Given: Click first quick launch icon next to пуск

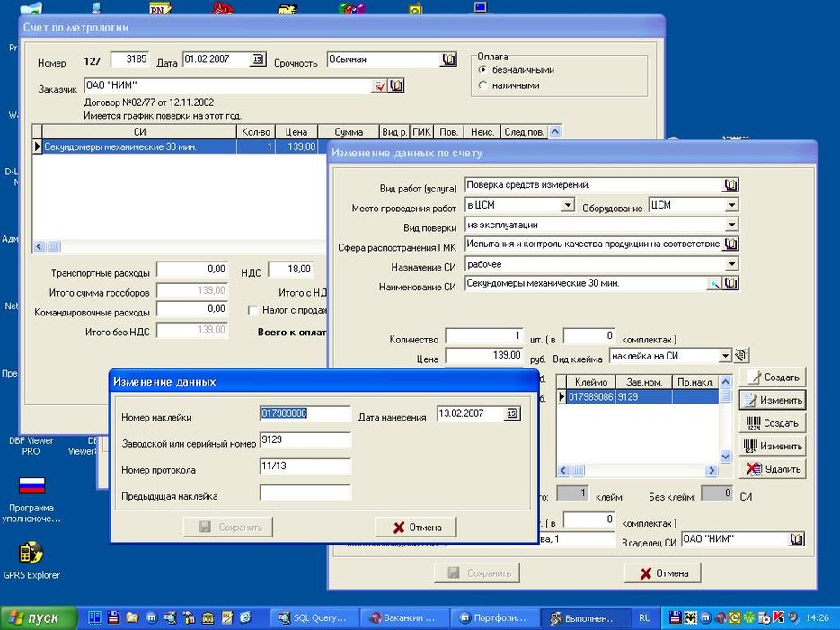Looking at the screenshot, I should point(94,617).
